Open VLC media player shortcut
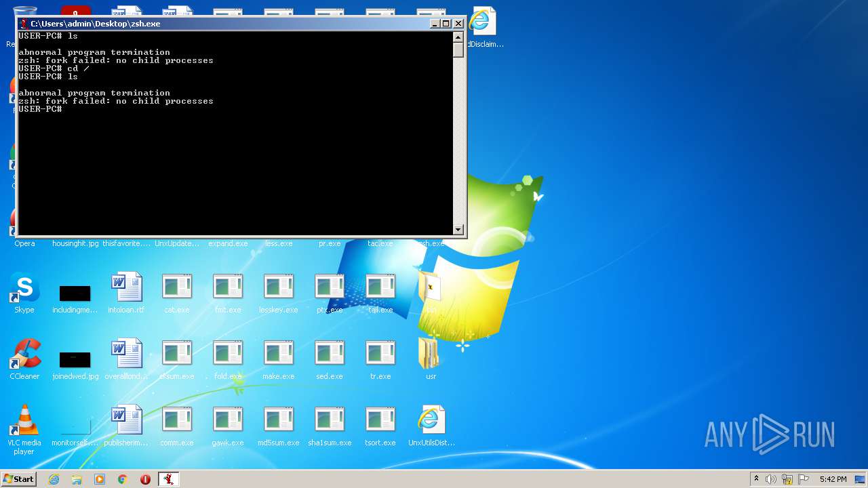The image size is (868, 488). tap(24, 430)
